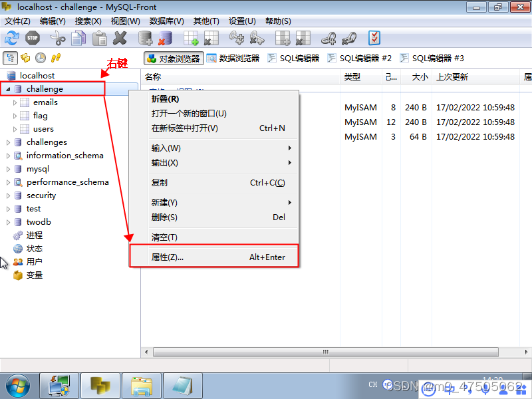Open the 数据库(V) menu

pyautogui.click(x=167, y=21)
